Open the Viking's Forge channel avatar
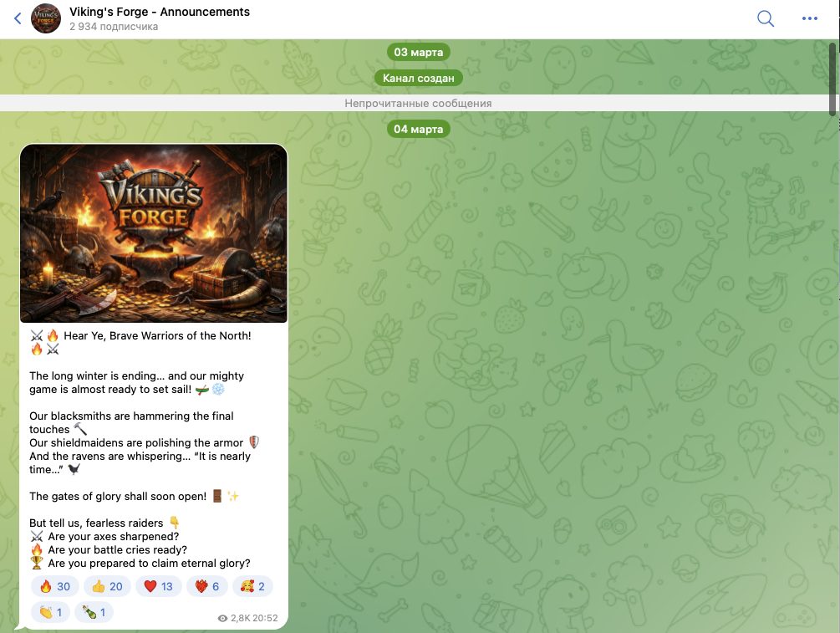 46,18
